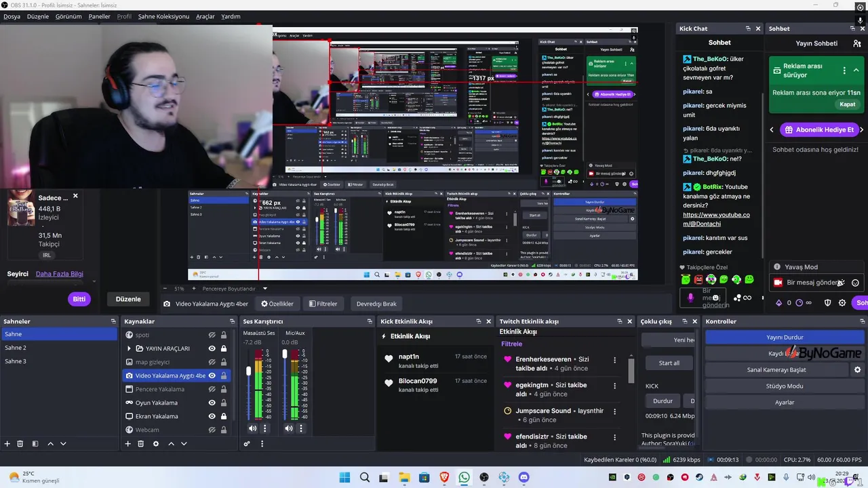Move scene up in Sahneler panel
This screenshot has width=868, height=488.
point(50,444)
